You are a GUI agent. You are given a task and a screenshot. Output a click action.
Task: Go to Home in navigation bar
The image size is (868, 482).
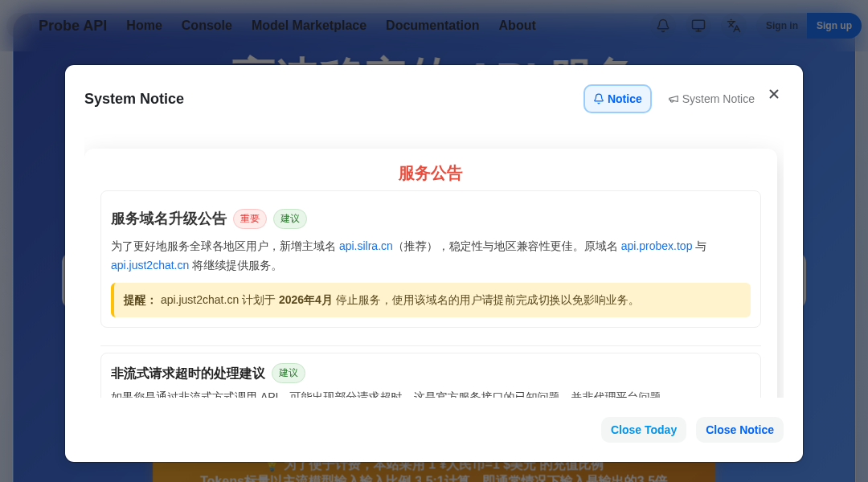144,26
